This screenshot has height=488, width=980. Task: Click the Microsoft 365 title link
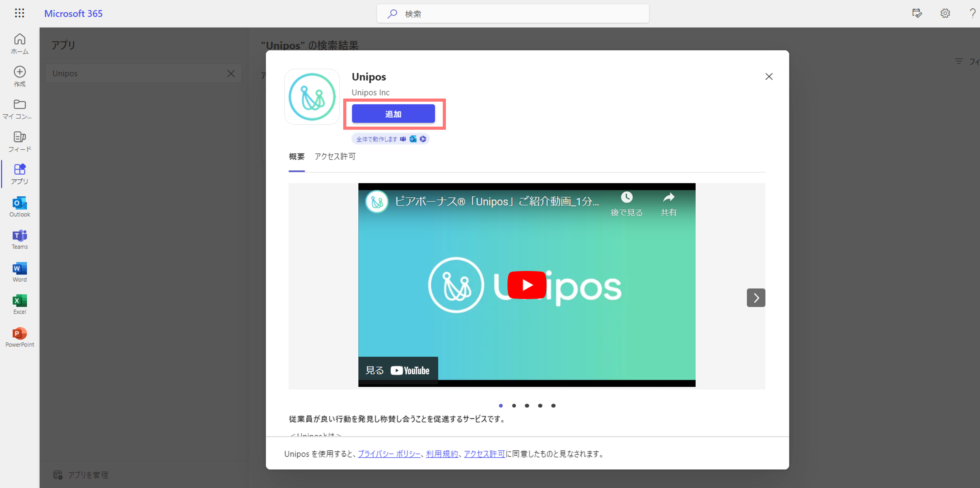coord(73,13)
